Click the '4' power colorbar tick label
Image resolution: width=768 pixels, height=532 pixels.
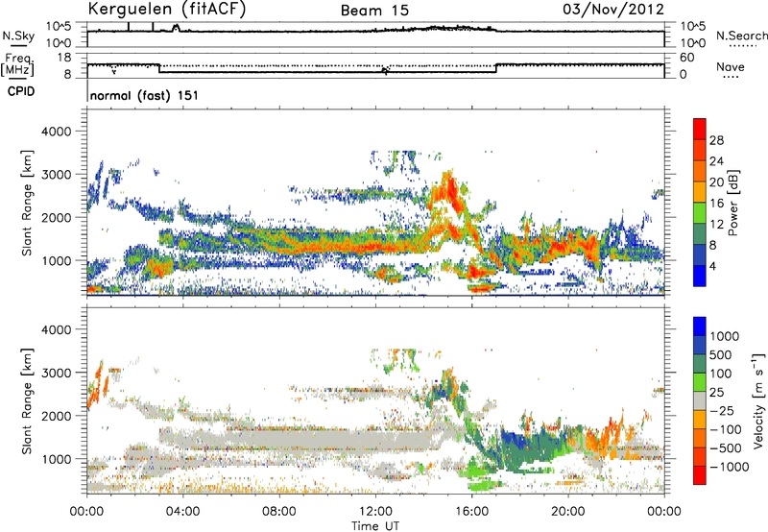[x=713, y=267]
